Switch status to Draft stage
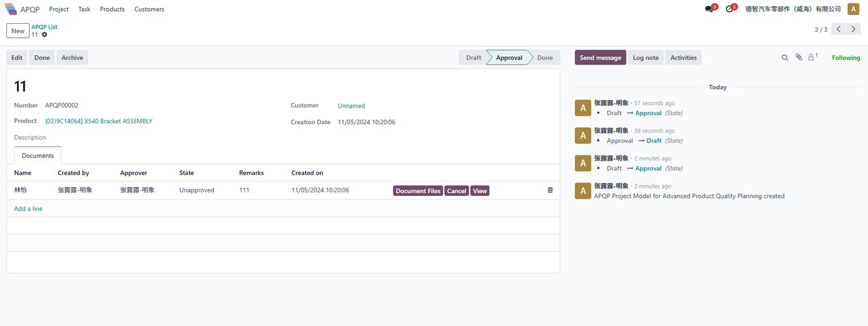Screen dimensions: 868x326 coord(473,58)
